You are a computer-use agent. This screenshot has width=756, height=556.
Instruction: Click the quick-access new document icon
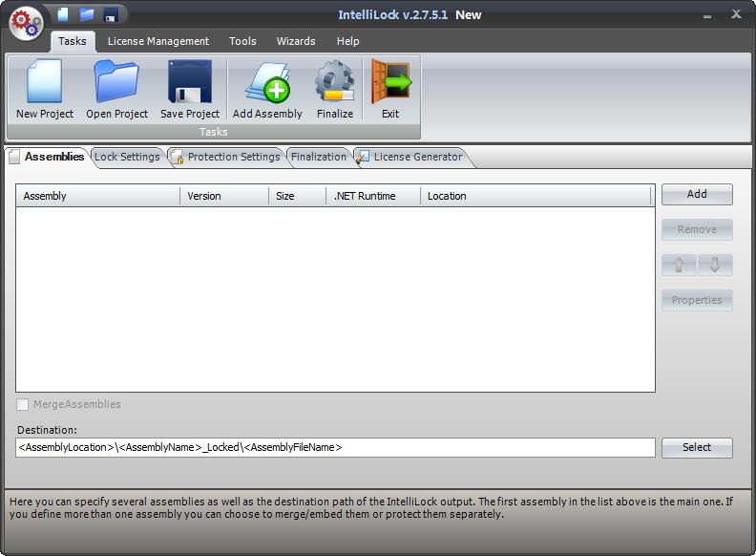pyautogui.click(x=63, y=14)
